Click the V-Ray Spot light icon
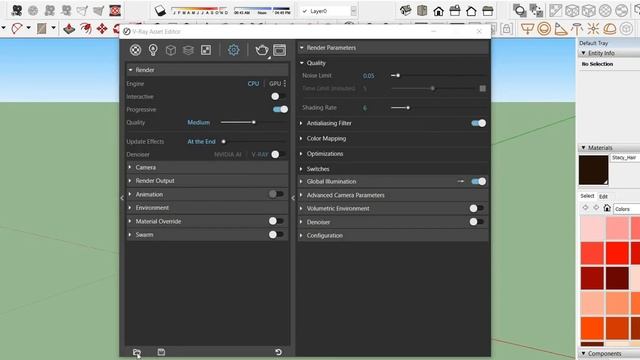The height and width of the screenshot is (360, 640). click(560, 29)
